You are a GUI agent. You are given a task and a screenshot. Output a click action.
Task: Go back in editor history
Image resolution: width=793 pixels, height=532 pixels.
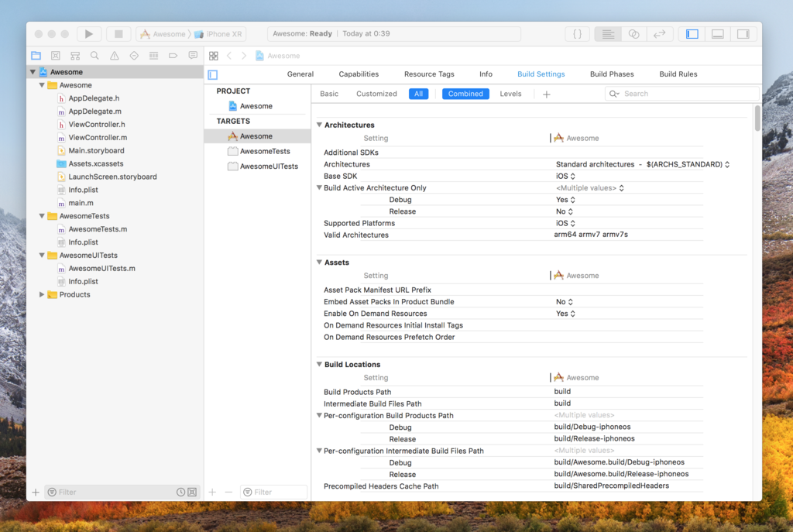[x=229, y=56]
